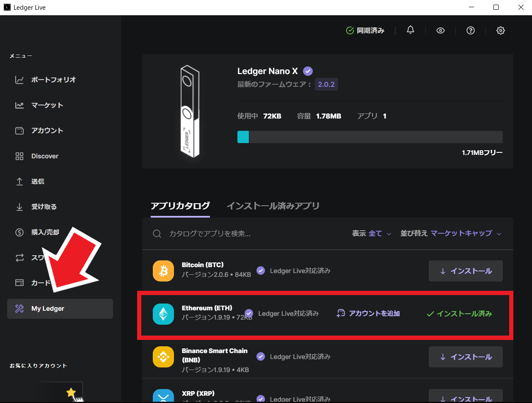Screen dimensions: 532x403
Task: Install the Binance Smart Chain app
Action: [466, 357]
